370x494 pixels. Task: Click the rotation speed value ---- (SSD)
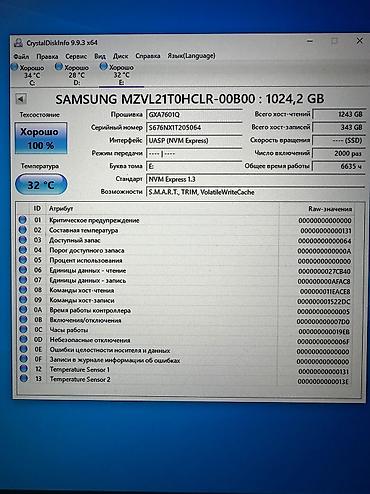339,140
